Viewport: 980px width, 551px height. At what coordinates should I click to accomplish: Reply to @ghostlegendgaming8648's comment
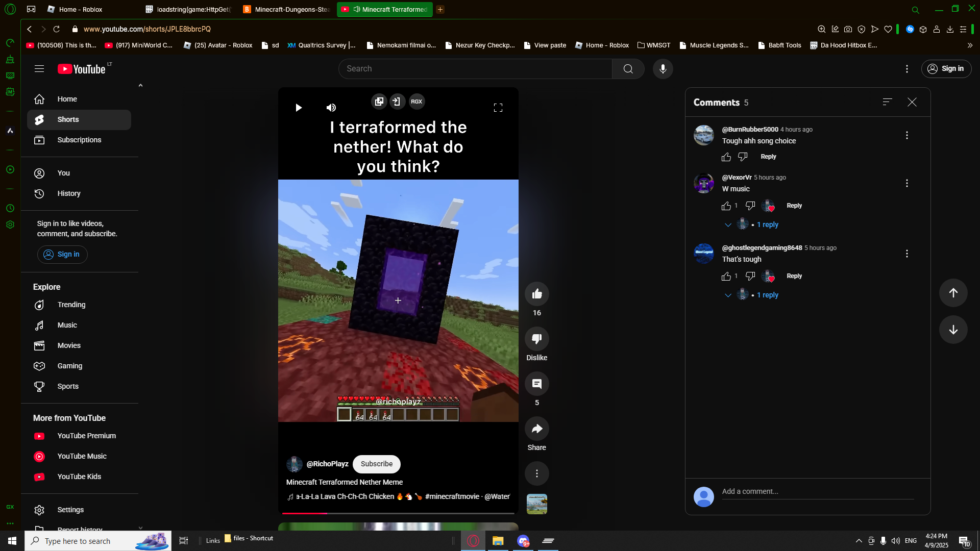point(794,276)
